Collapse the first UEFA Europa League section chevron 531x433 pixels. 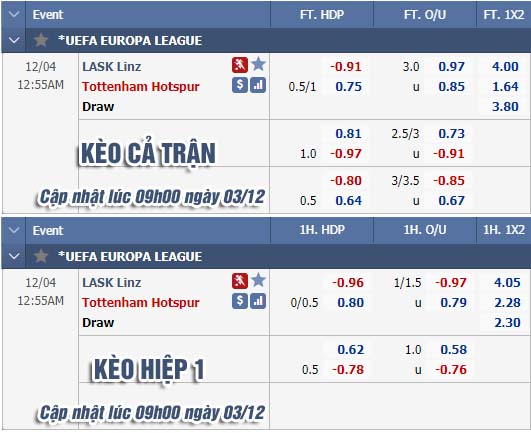click(x=14, y=40)
